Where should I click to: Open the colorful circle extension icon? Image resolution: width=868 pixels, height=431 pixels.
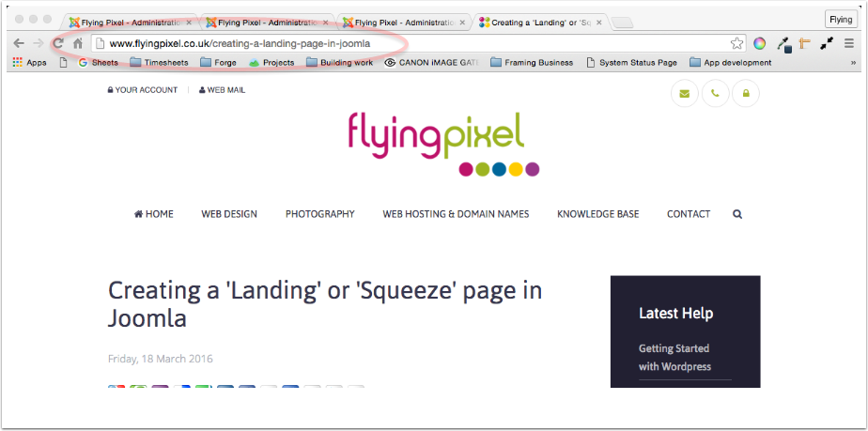[x=759, y=43]
